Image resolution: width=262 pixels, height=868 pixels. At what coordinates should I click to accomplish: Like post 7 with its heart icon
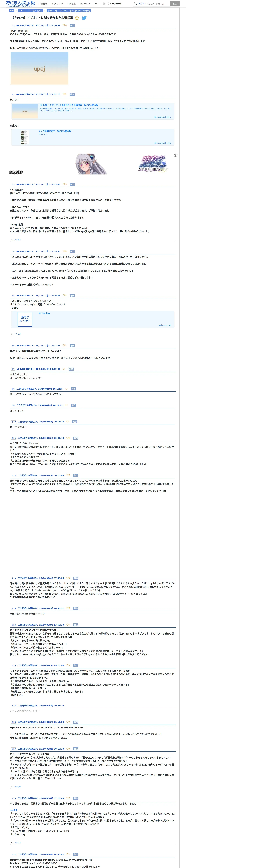click(64, 369)
